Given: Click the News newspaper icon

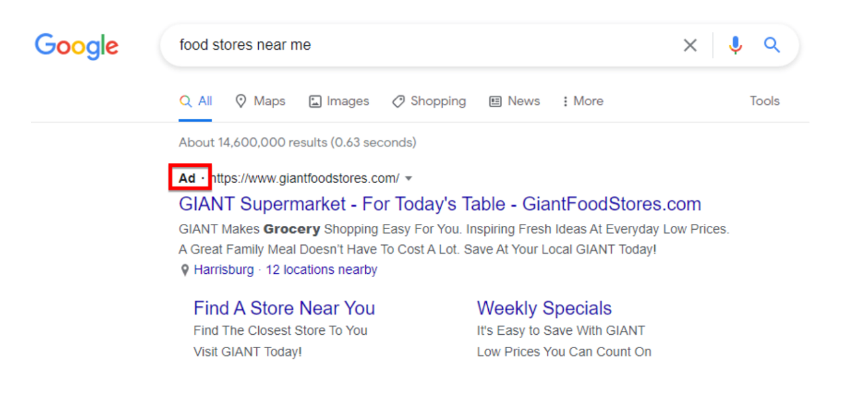Looking at the screenshot, I should [494, 100].
